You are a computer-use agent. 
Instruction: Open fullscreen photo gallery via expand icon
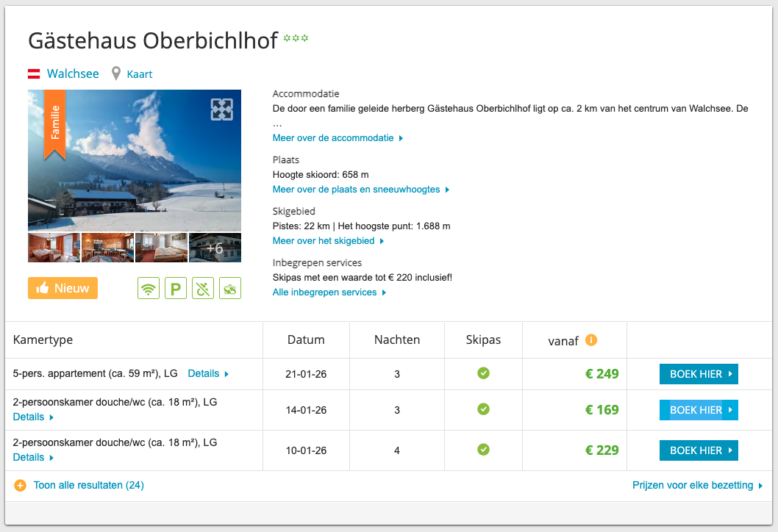pyautogui.click(x=222, y=109)
